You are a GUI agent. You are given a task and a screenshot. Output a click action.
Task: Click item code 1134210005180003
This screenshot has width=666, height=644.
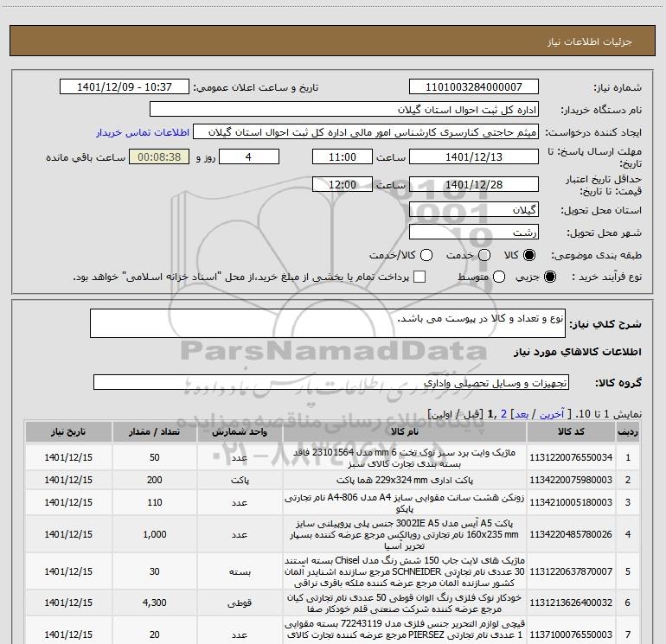pyautogui.click(x=571, y=502)
